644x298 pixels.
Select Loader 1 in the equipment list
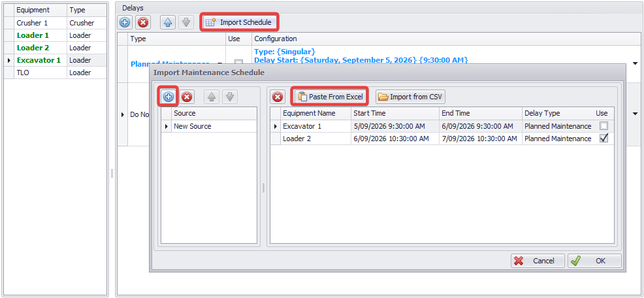coord(40,35)
